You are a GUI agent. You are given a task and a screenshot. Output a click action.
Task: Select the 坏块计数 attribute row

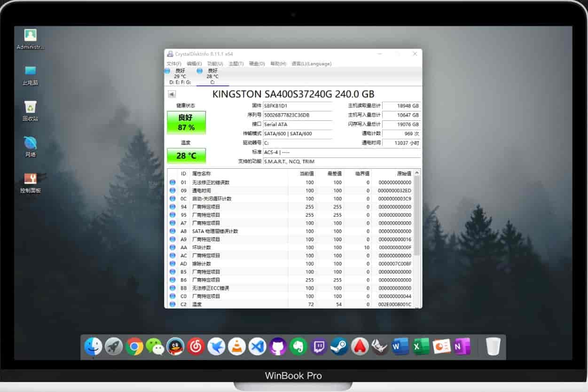[290, 248]
